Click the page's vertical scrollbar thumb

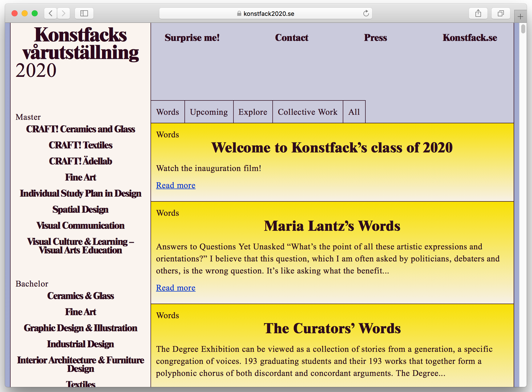pos(523,29)
